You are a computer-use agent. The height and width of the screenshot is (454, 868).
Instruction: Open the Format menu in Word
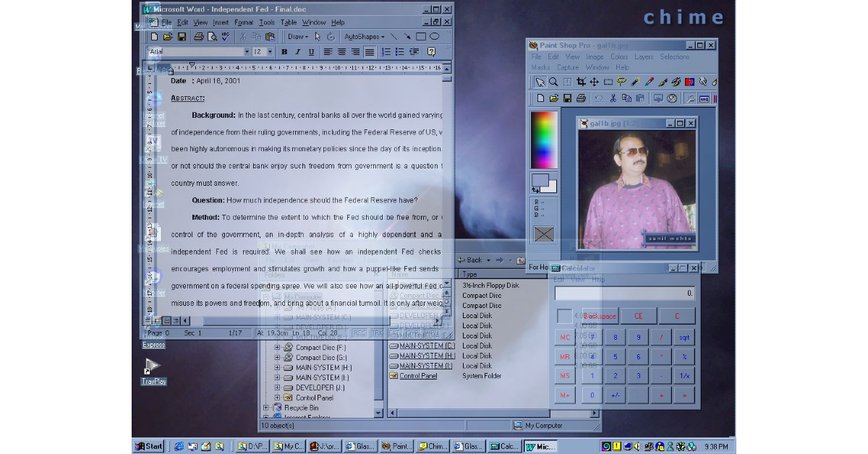[x=244, y=22]
